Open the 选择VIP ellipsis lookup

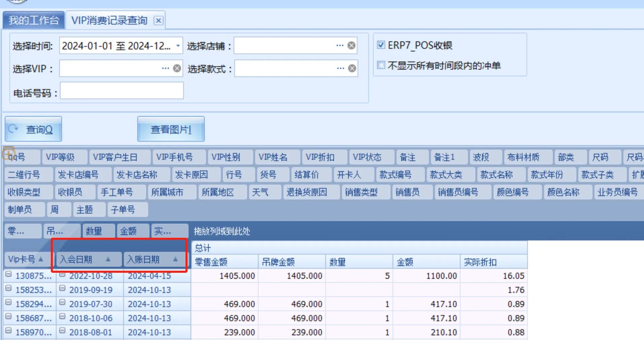point(165,68)
